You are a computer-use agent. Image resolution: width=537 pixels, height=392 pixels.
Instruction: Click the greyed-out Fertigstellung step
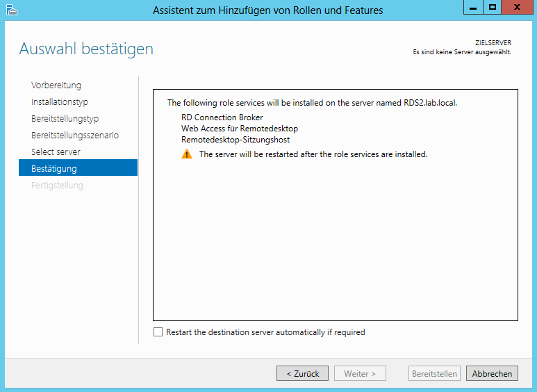coord(57,186)
